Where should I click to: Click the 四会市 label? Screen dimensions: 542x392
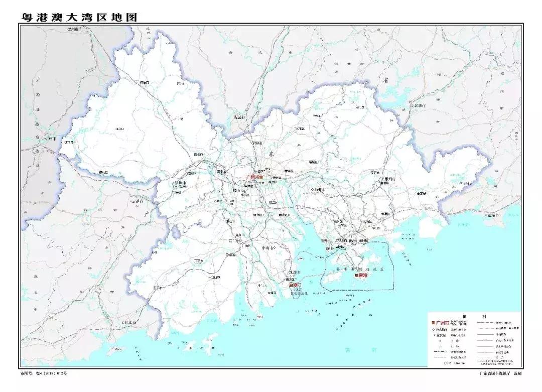(x=198, y=155)
